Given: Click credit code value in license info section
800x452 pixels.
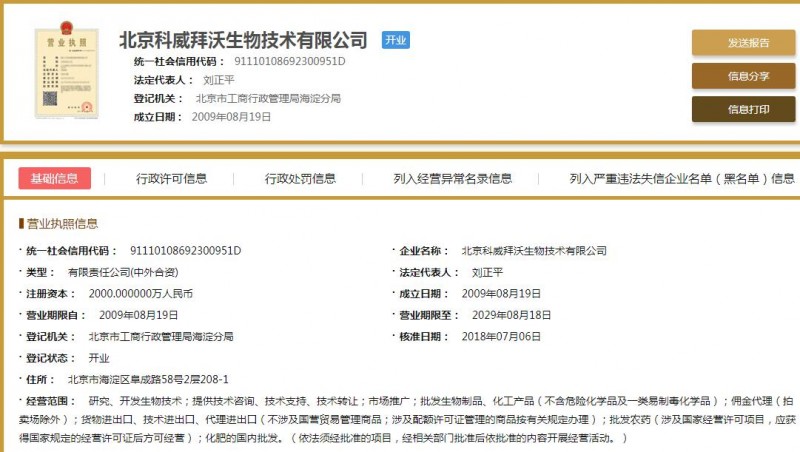Looking at the screenshot, I should pos(186,251).
